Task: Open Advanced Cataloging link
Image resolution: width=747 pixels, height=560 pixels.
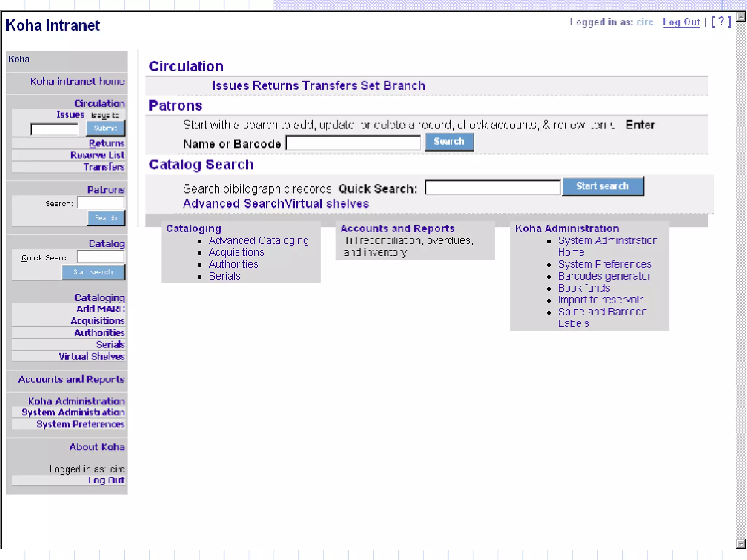Action: 258,241
